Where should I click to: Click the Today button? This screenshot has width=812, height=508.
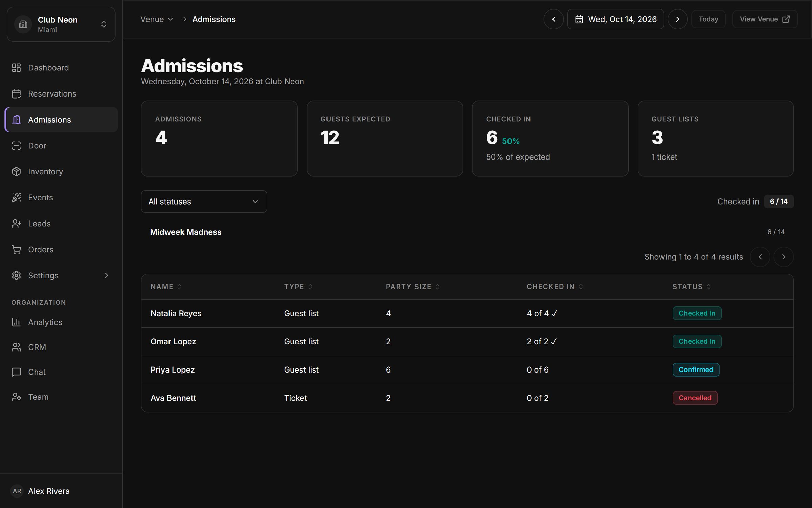click(x=708, y=19)
